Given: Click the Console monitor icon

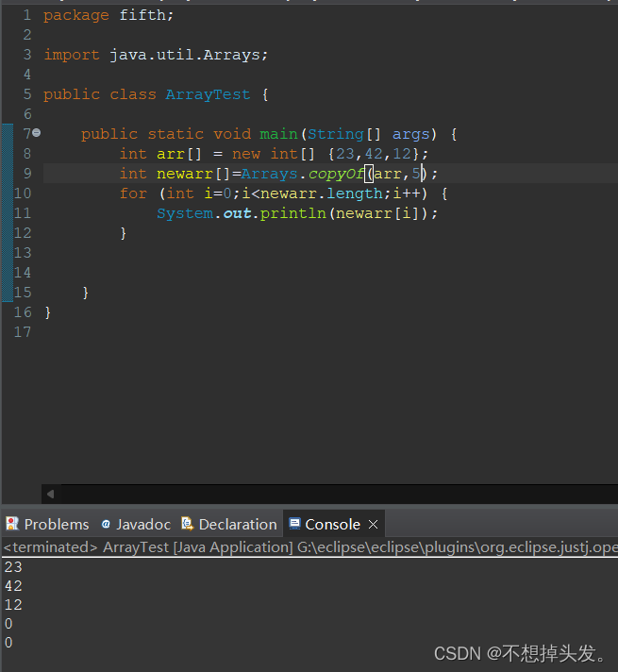Looking at the screenshot, I should (294, 523).
